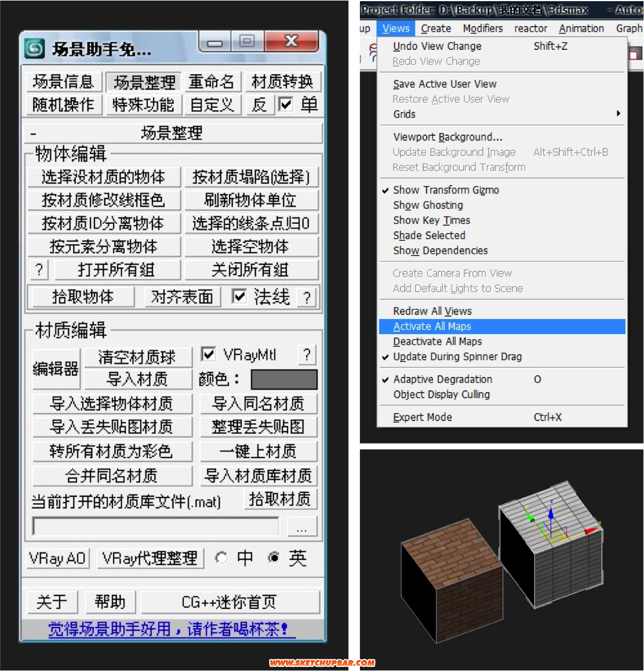Screen dimensions: 644x671
Task: Open the 场景信息 tab
Action: (x=63, y=82)
